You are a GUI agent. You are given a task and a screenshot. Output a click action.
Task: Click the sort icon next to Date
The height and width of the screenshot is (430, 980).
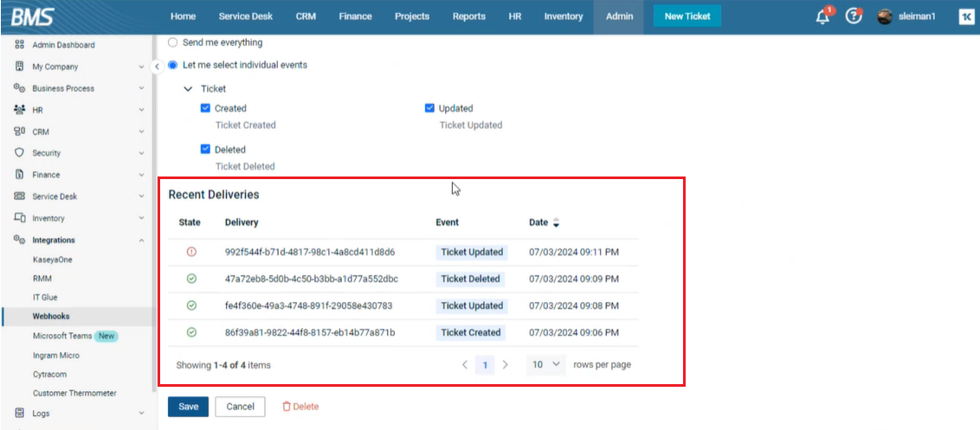556,222
